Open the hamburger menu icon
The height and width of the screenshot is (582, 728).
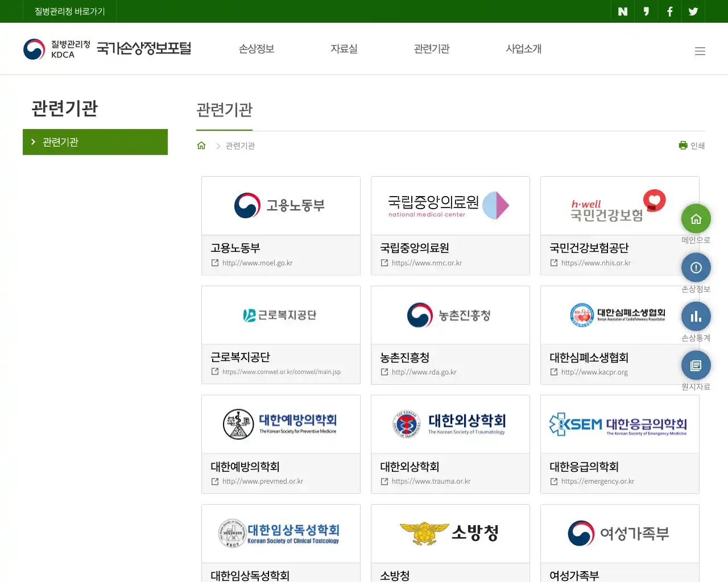pos(700,51)
